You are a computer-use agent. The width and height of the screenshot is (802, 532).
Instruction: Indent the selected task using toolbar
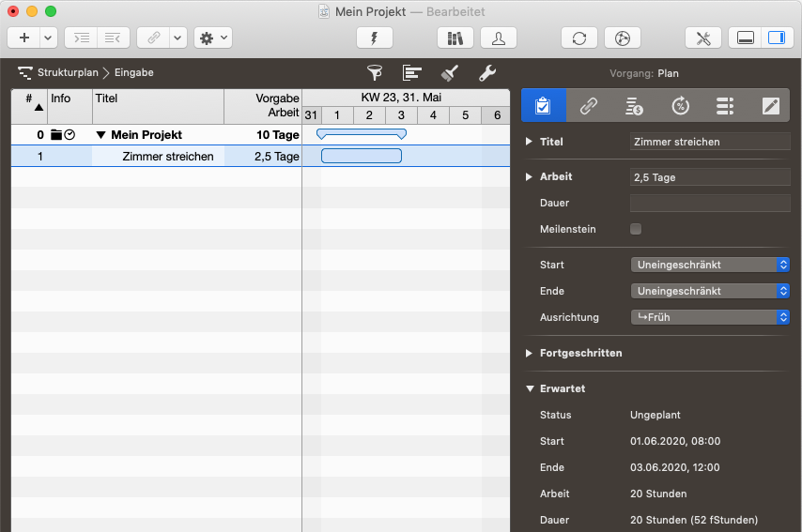click(84, 38)
